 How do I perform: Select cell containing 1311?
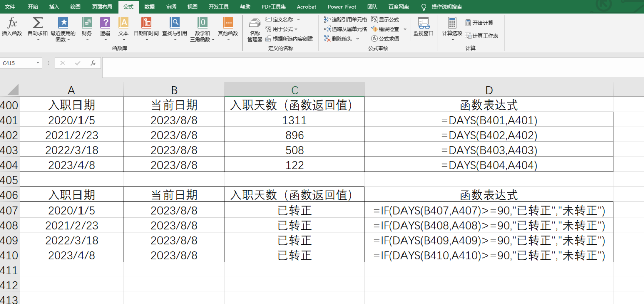click(295, 120)
